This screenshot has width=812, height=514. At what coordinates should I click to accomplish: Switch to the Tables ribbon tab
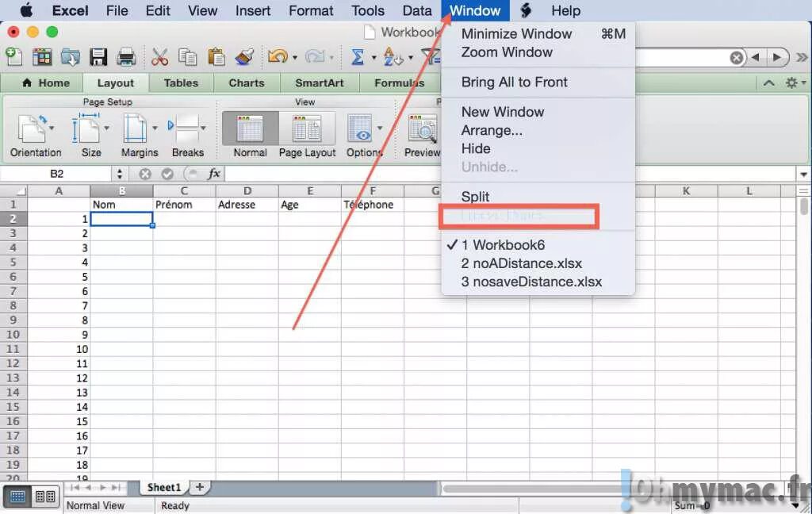coord(181,83)
